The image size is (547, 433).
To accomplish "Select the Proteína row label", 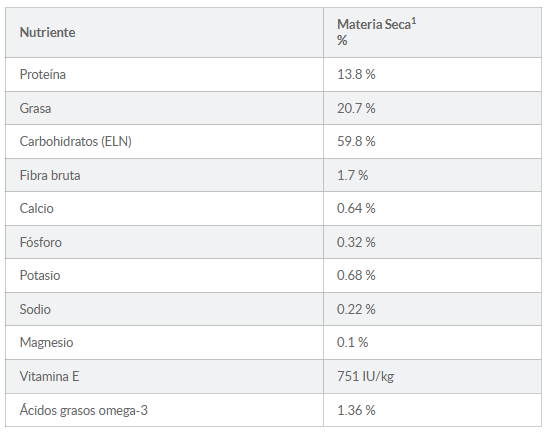I will click(43, 74).
